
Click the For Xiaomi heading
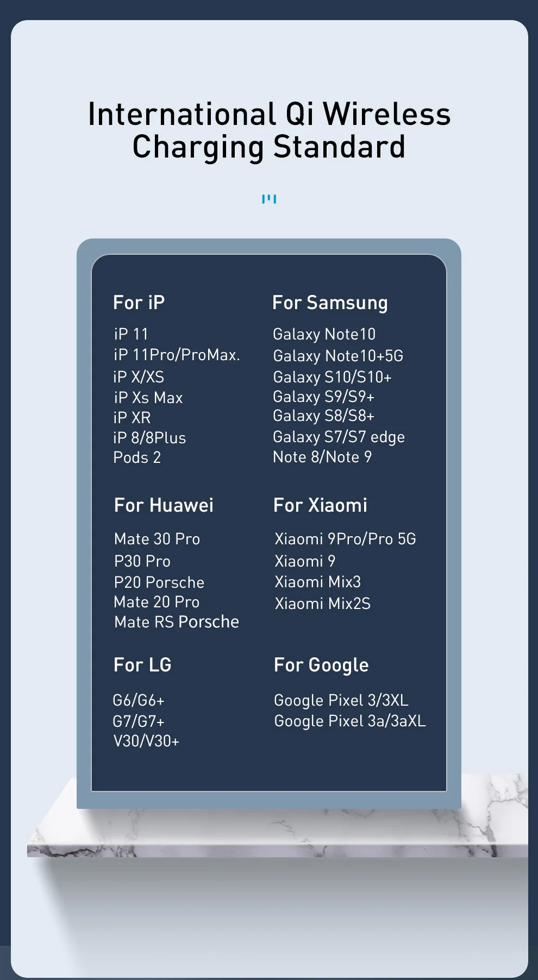(x=321, y=505)
